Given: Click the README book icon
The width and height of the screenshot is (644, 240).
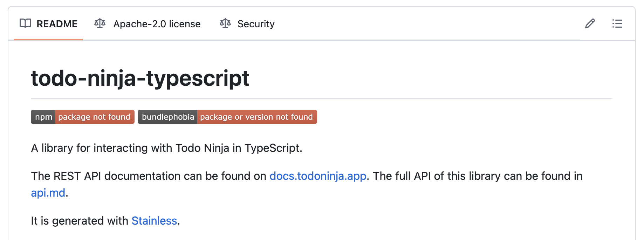Looking at the screenshot, I should tap(25, 23).
